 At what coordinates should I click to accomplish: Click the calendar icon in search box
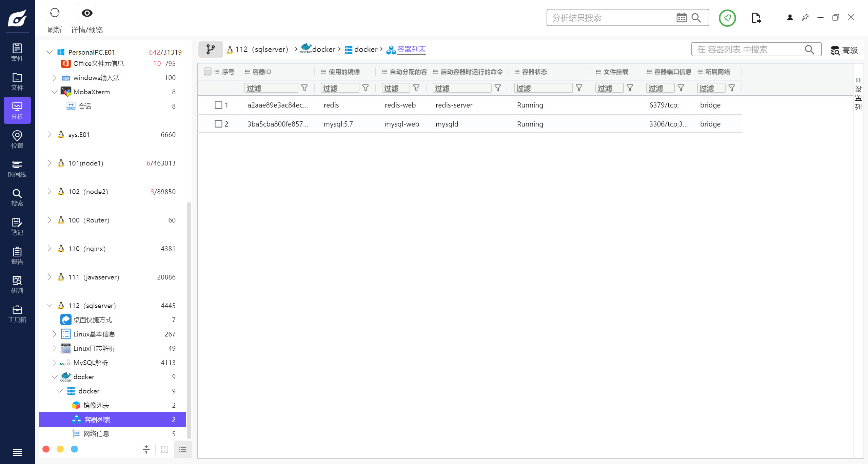pyautogui.click(x=681, y=18)
